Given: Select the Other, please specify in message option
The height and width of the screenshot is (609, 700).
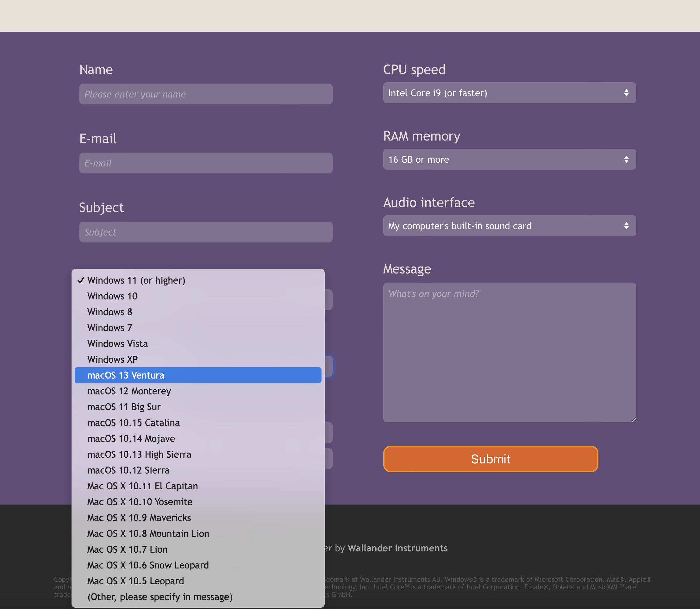Looking at the screenshot, I should point(160,597).
